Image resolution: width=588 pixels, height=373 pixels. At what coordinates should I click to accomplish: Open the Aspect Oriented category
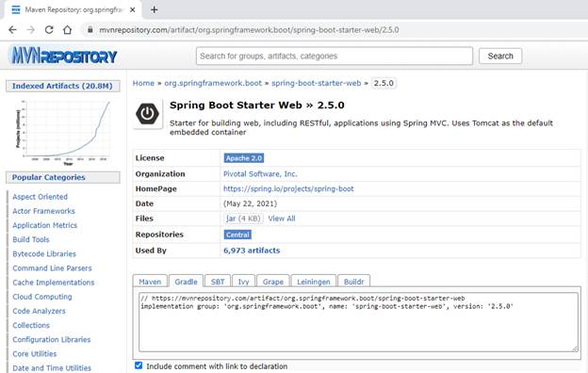tap(41, 197)
